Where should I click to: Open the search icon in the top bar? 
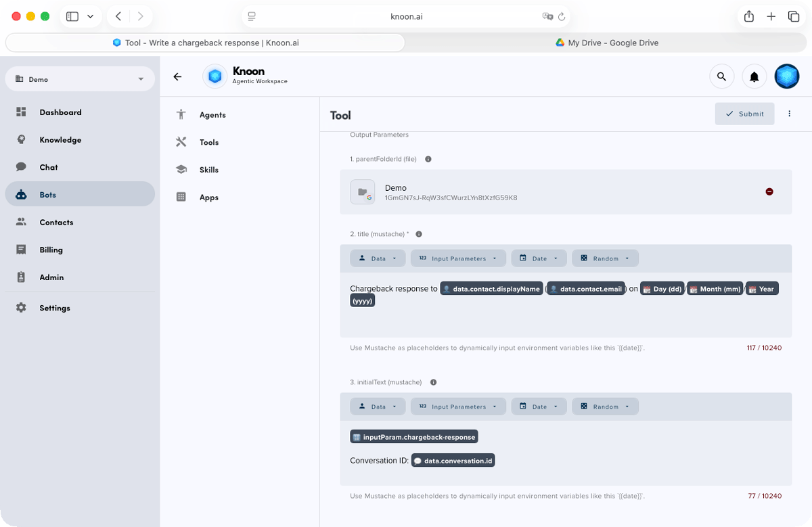[721, 76]
